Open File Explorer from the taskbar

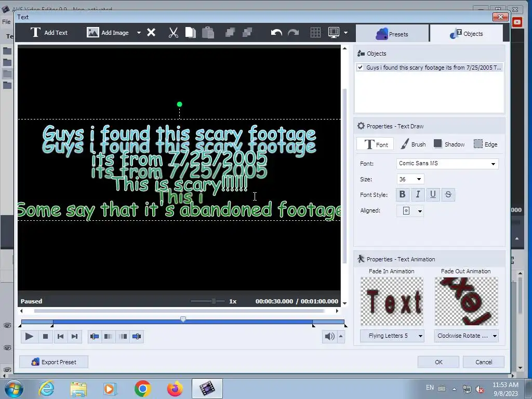78,389
